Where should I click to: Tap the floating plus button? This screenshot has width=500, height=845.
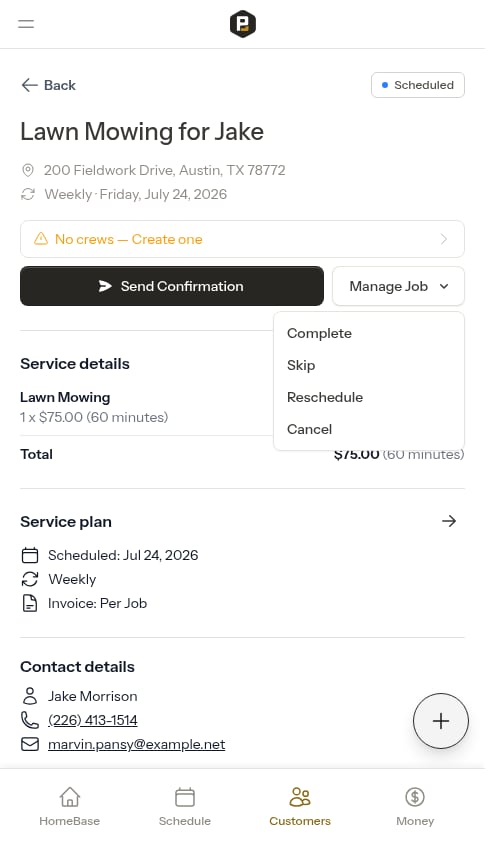pyautogui.click(x=441, y=721)
